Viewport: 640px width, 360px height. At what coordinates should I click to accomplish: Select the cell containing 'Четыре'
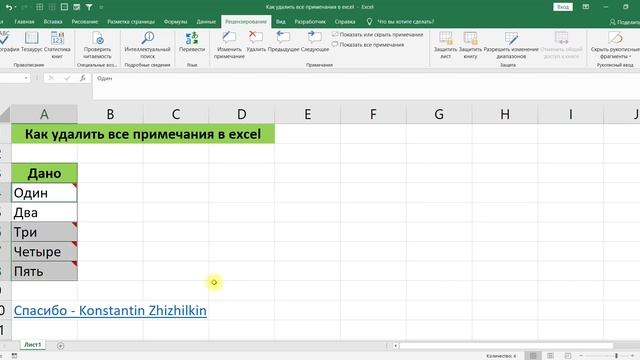tap(44, 251)
